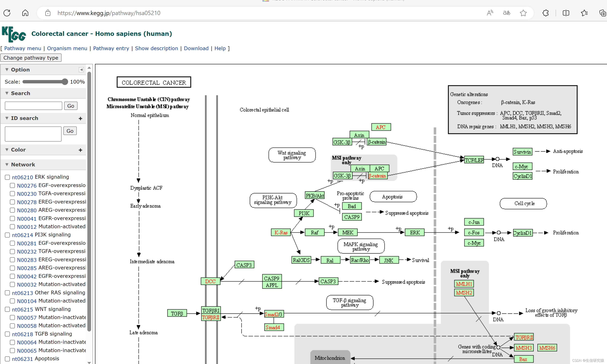The image size is (607, 364).
Task: Click the translate page icon
Action: click(x=506, y=13)
